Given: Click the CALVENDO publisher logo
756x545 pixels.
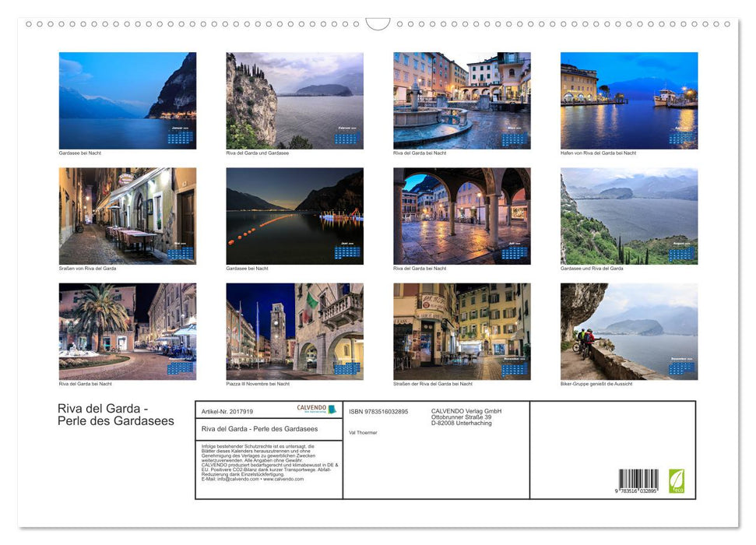Looking at the screenshot, I should [x=313, y=408].
